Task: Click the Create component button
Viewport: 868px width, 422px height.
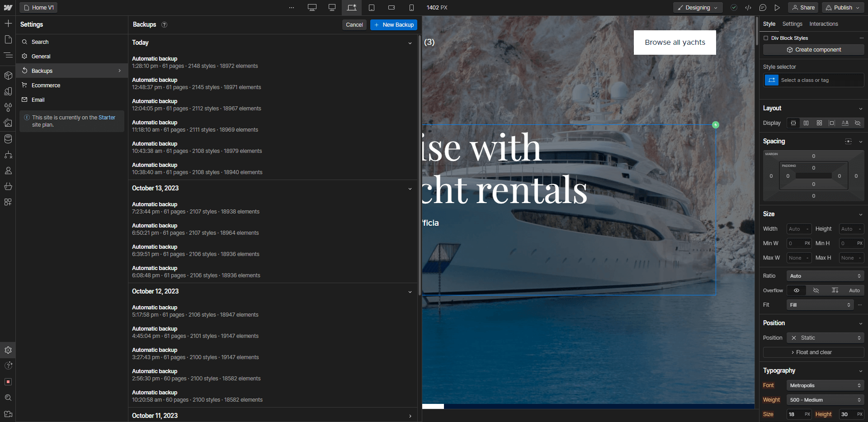Action: [x=813, y=50]
